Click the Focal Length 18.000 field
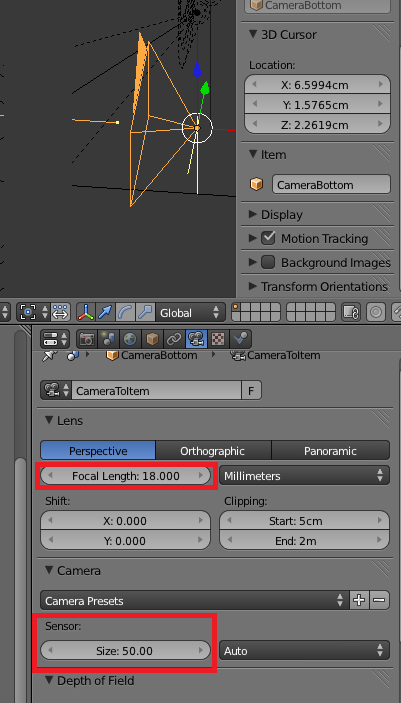 (126, 476)
